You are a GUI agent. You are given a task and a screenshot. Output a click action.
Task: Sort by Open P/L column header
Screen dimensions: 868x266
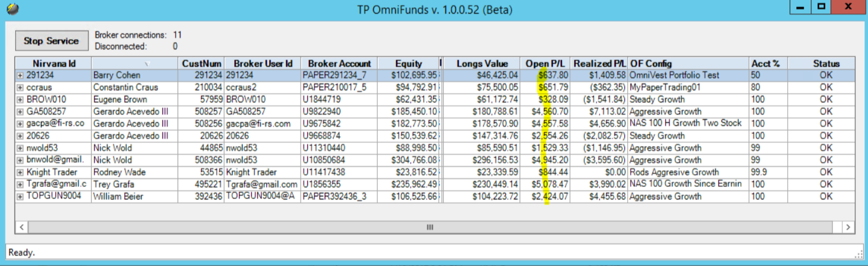[545, 63]
